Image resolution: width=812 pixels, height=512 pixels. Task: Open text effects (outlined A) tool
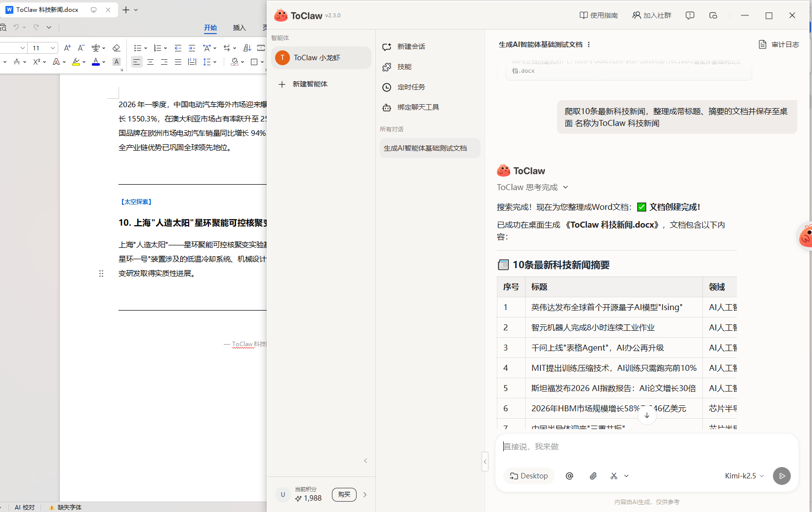56,62
